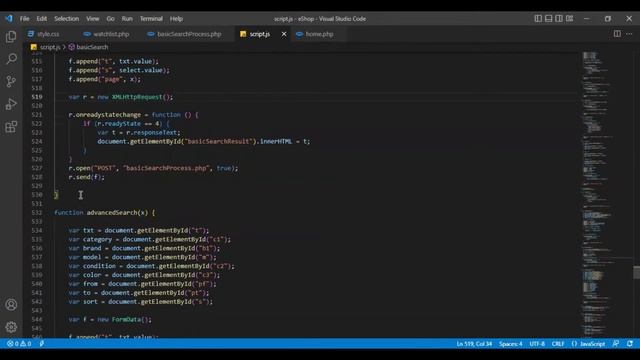Screen dimensions: 640x360
Task: Open the Extensions view
Action: pos(11,127)
